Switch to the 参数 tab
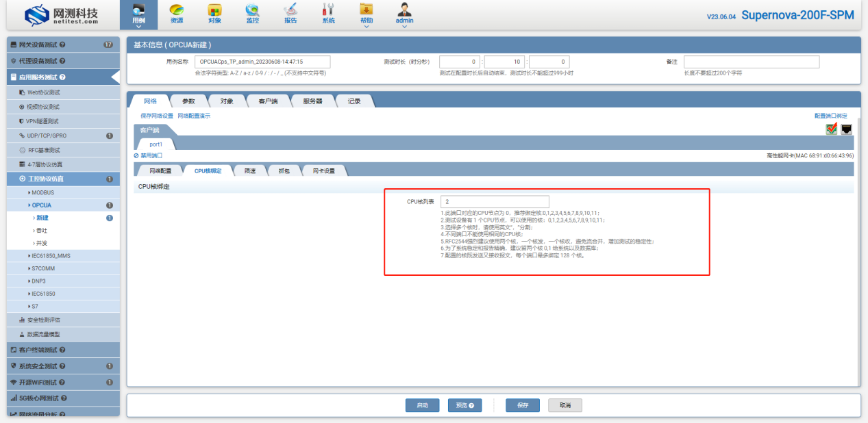868x423 pixels. [x=188, y=101]
